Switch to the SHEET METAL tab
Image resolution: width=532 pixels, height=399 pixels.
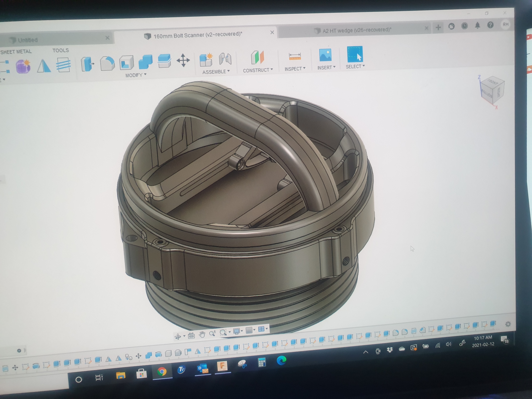click(16, 51)
